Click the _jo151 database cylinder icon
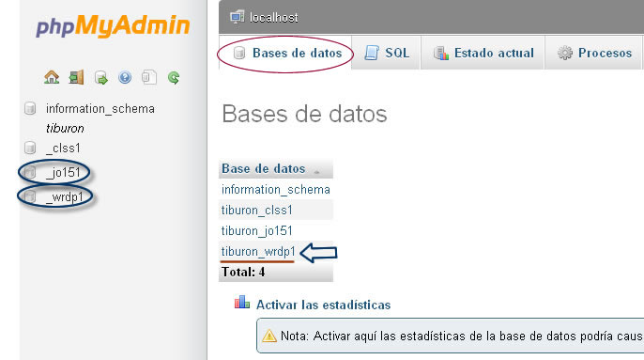Screen dimensions: 644x360 coord(30,172)
